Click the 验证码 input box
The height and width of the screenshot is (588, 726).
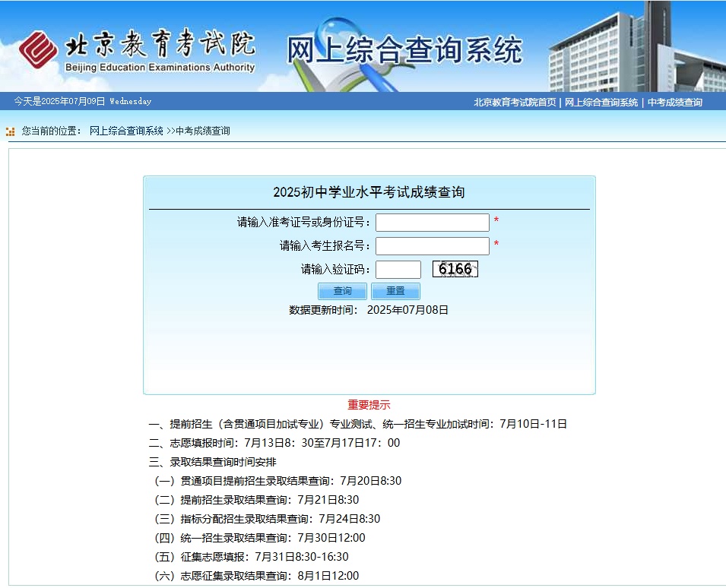click(x=399, y=269)
